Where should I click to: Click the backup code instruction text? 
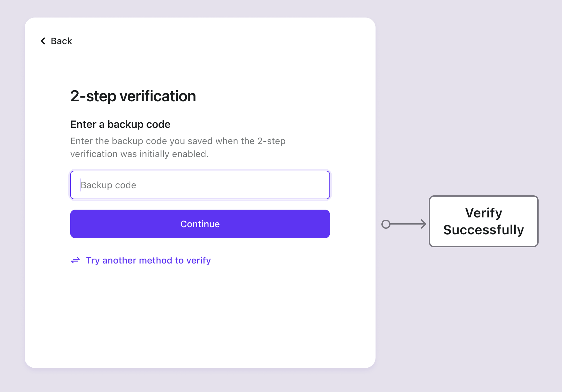[178, 147]
